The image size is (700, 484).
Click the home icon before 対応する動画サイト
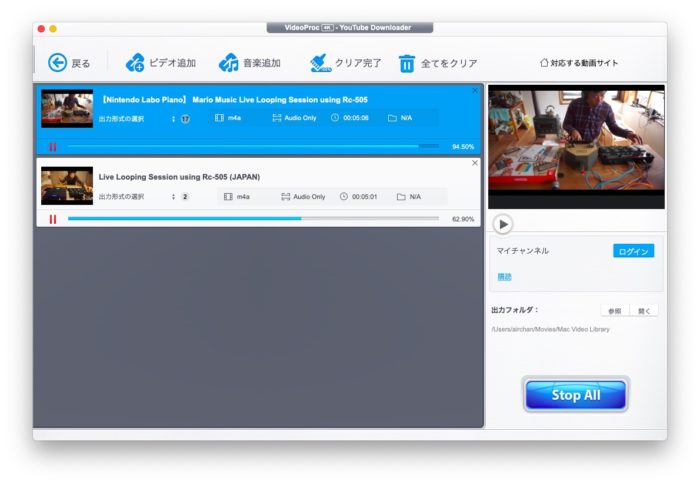pos(544,63)
